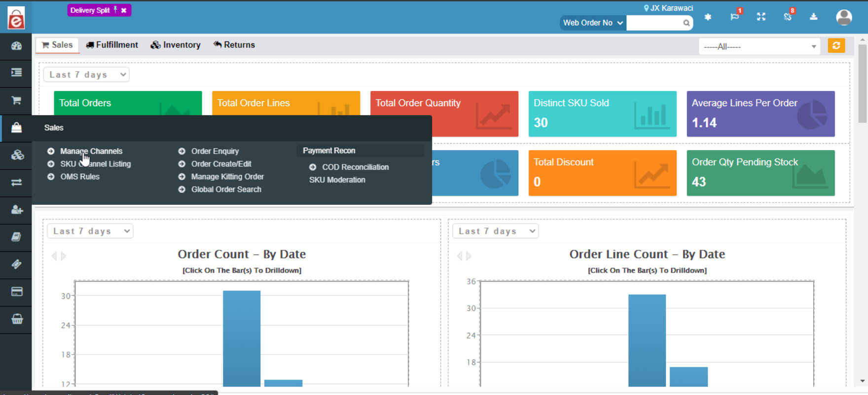Image resolution: width=868 pixels, height=395 pixels.
Task: Select the Delivery Split tab label
Action: pos(90,10)
